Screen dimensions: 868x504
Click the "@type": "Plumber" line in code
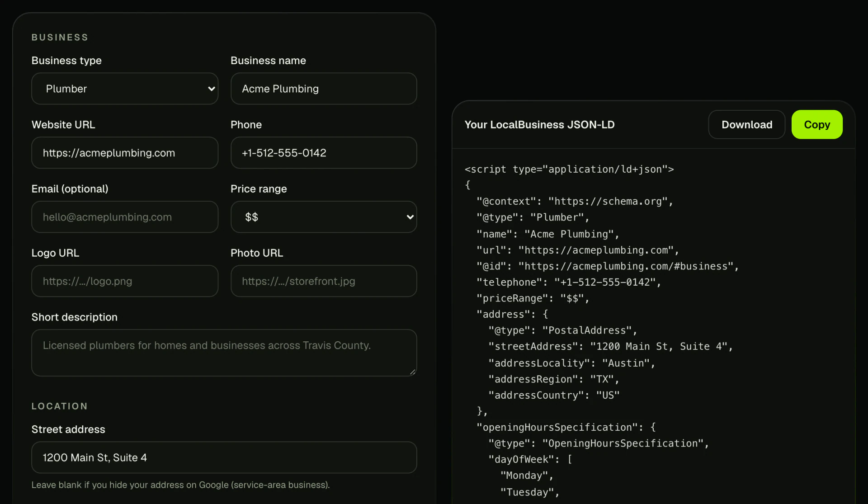(533, 217)
